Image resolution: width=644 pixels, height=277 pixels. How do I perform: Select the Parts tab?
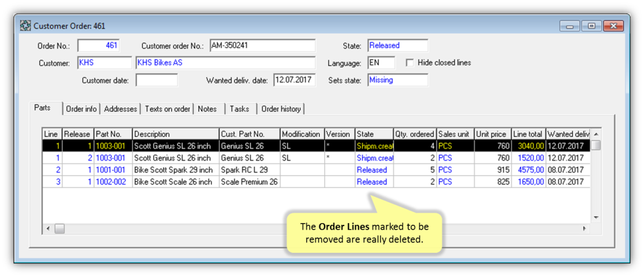(x=42, y=108)
